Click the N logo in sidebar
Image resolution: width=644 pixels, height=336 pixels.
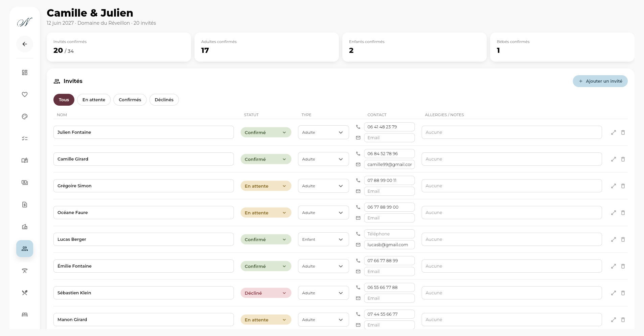click(x=25, y=22)
